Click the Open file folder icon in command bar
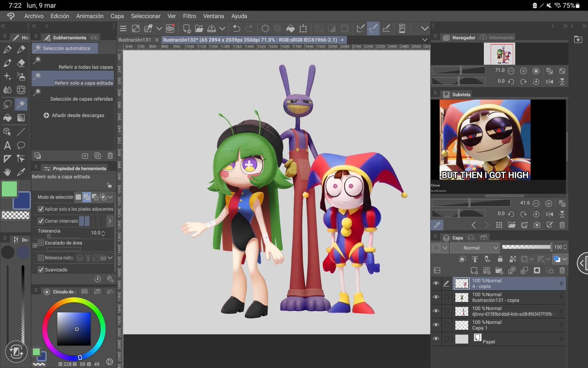This screenshot has width=588, height=368. tap(199, 28)
